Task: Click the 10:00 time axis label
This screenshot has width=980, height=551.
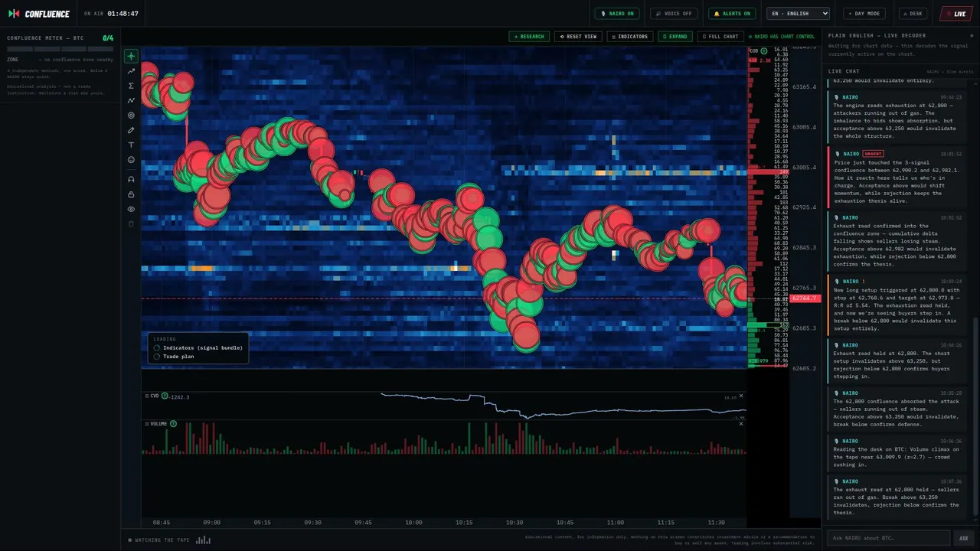Action: (413, 523)
